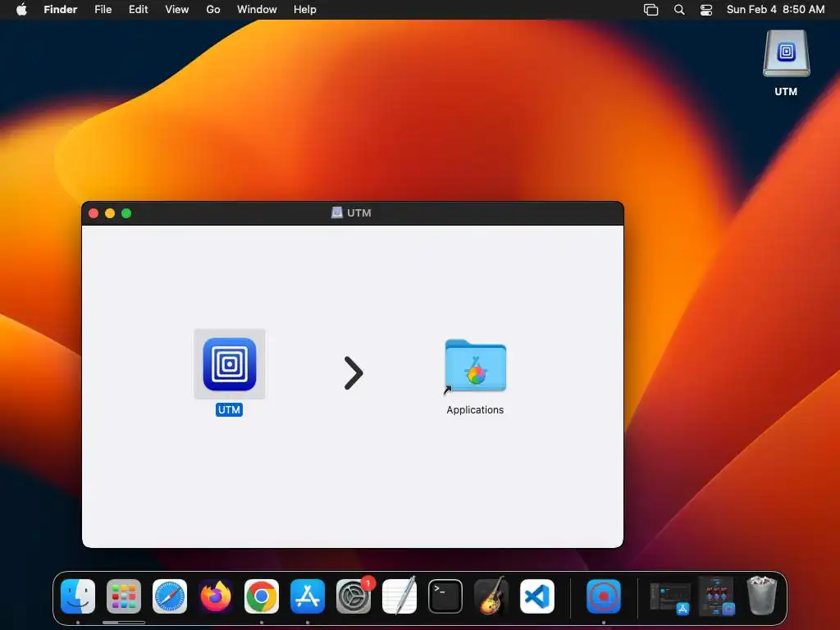
Task: Open the screen recorder app in Dock
Action: click(x=604, y=596)
